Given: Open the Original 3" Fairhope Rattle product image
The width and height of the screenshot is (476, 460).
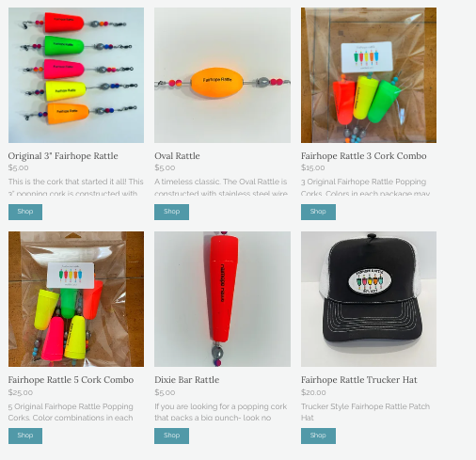Looking at the screenshot, I should pos(76,75).
